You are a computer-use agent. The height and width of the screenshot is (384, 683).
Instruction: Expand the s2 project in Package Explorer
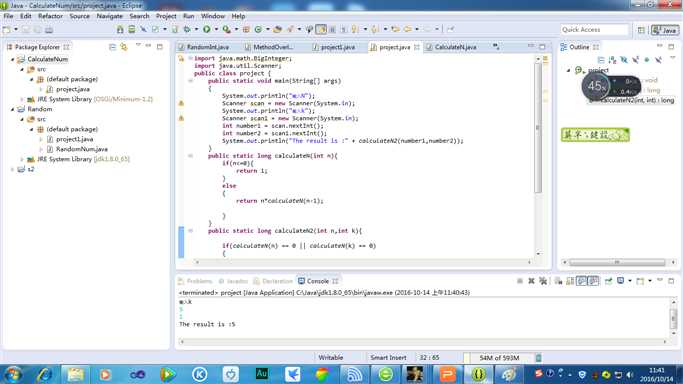coord(13,169)
